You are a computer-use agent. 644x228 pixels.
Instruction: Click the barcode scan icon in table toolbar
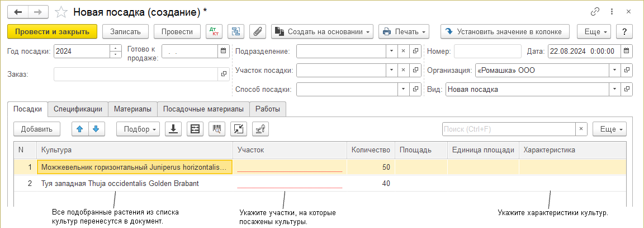click(217, 129)
